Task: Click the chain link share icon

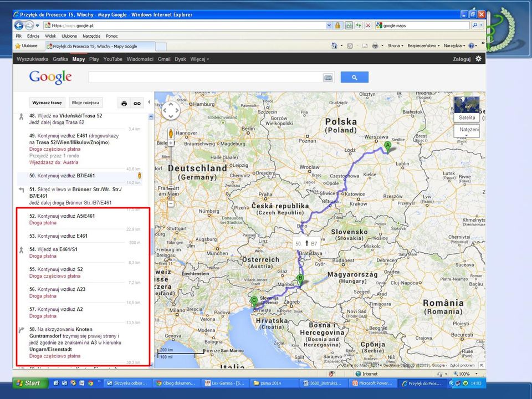Action: [x=137, y=103]
